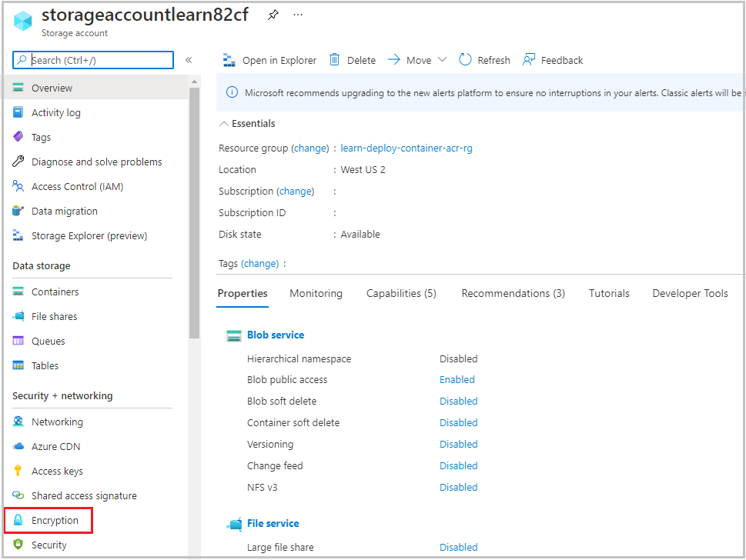The height and width of the screenshot is (560, 746).
Task: Pin the storage account to dashboard
Action: click(273, 15)
